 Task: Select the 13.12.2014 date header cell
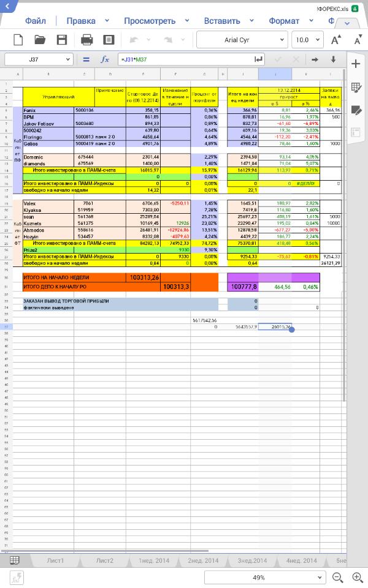coord(289,91)
